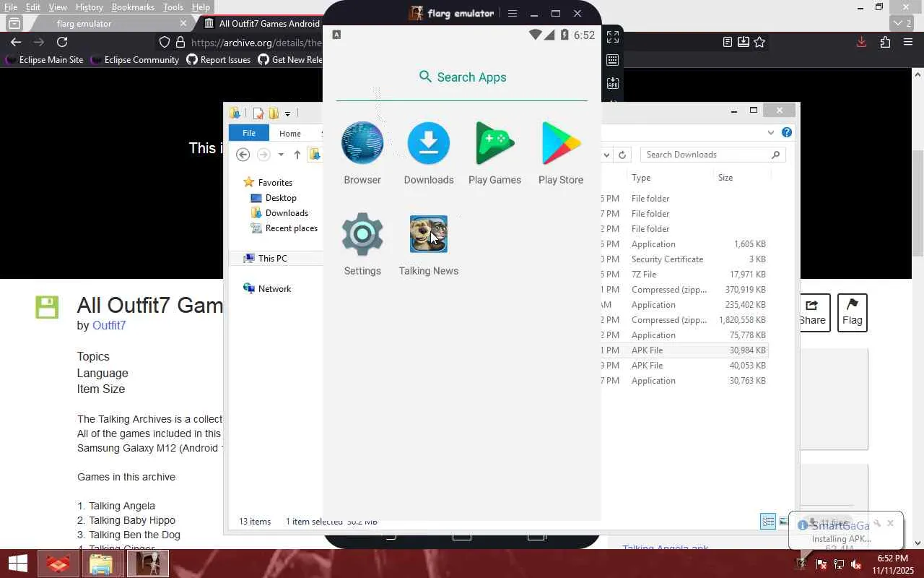Screen dimensions: 924x578
Task: Open Firefox's list all tabs dropdown
Action: point(902,23)
